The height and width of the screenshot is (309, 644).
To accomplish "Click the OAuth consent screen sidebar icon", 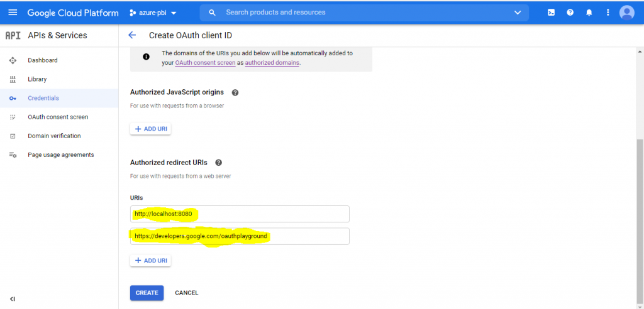I will point(13,117).
